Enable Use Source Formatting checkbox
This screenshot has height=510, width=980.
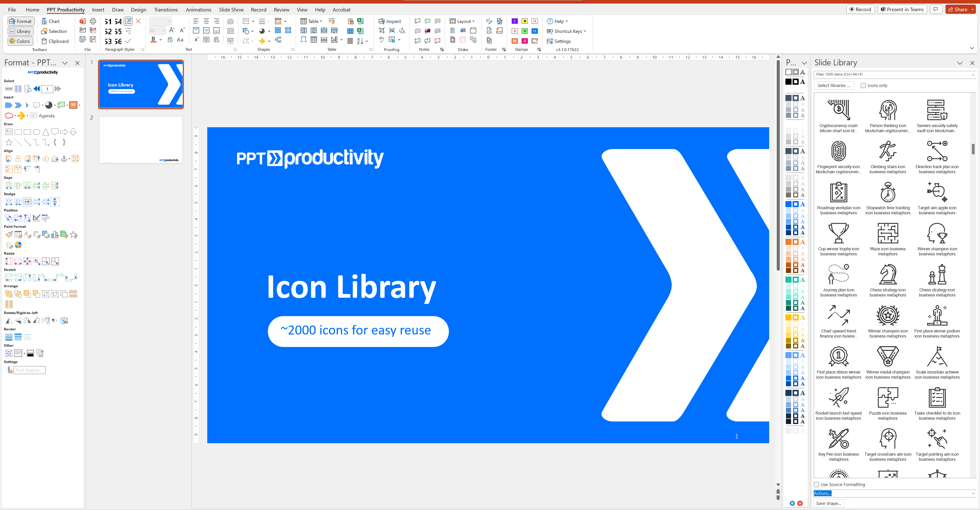point(816,484)
